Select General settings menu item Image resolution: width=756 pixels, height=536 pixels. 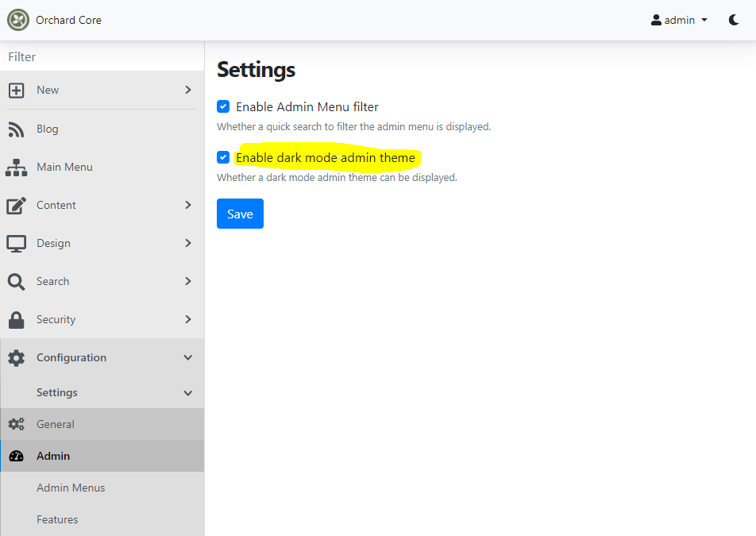click(x=102, y=424)
